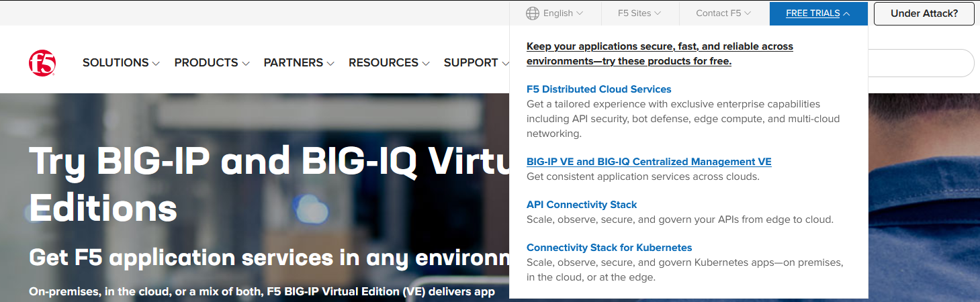Click into the search input field
980x302 pixels.
point(920,63)
